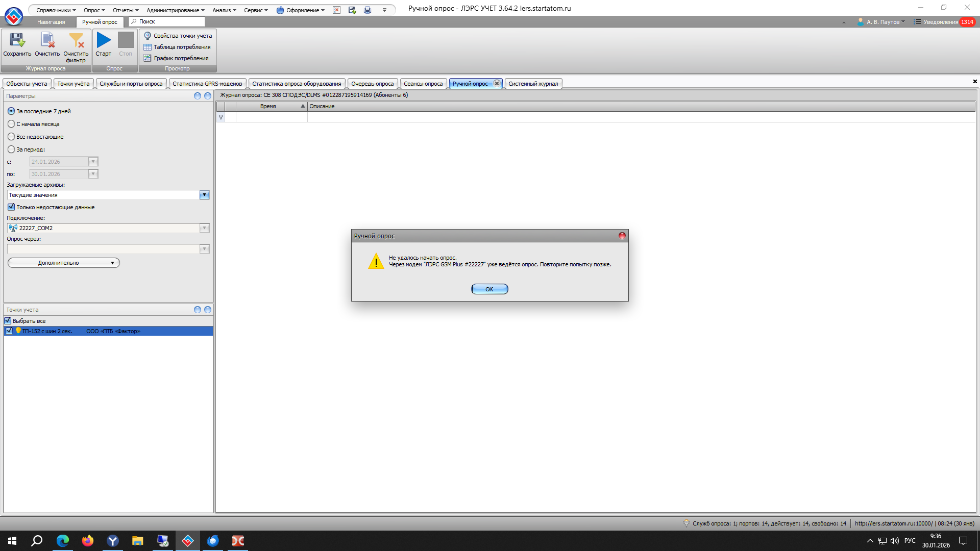
Task: Select 'За период' radio option
Action: [11, 149]
